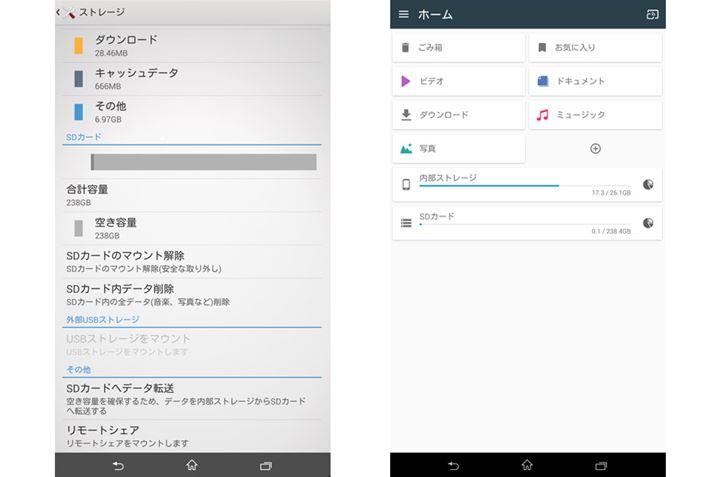Tap home button in left navigation bar

point(192,465)
